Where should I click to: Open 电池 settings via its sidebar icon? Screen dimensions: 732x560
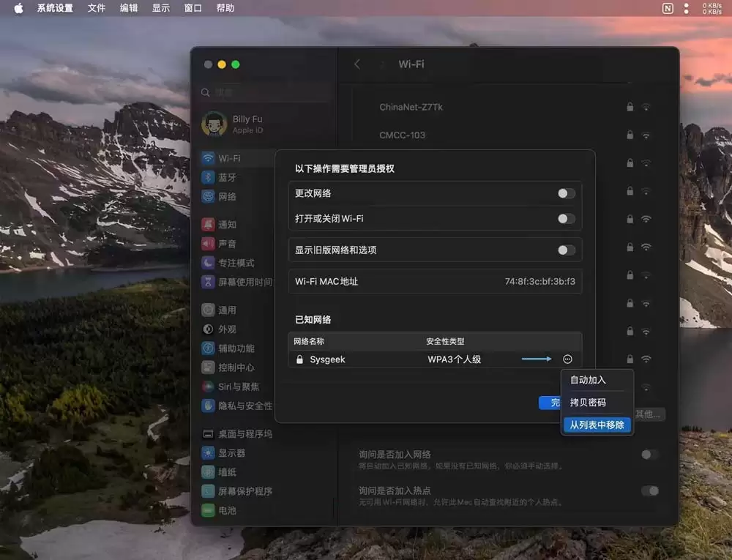(207, 510)
